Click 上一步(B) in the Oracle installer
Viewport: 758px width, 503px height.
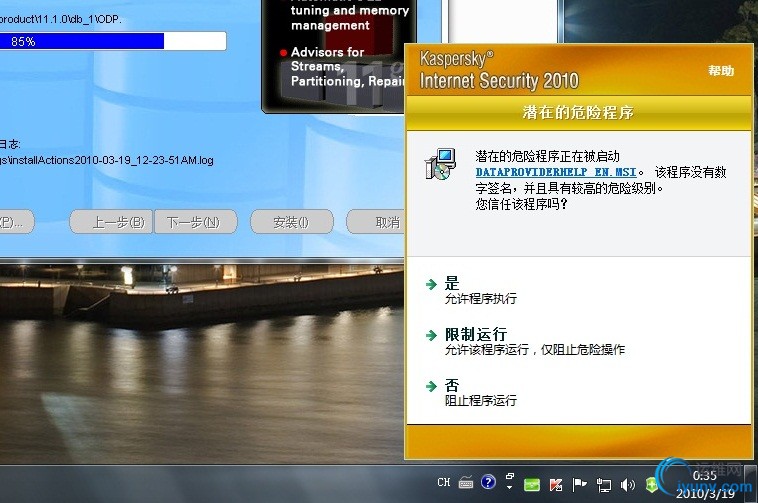(x=111, y=222)
